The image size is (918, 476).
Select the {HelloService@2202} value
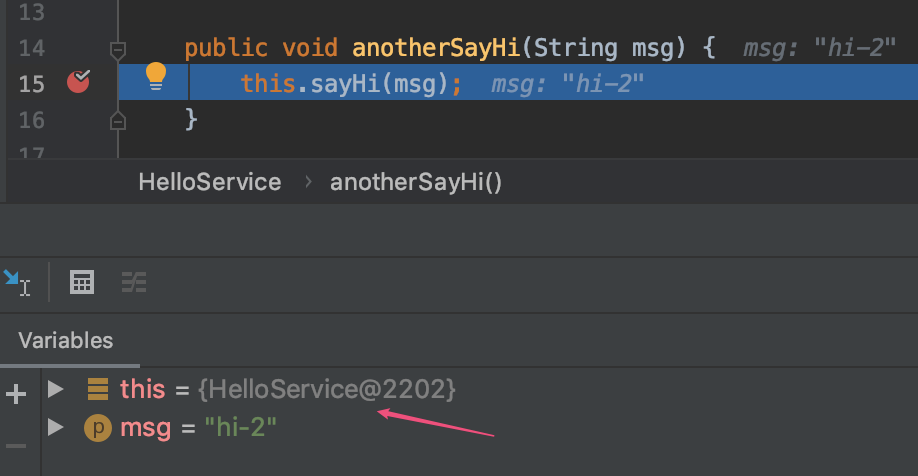pos(327,389)
